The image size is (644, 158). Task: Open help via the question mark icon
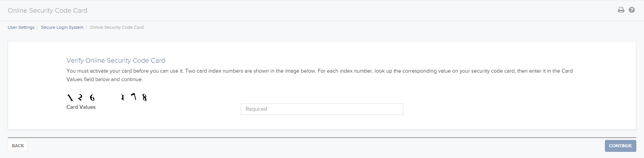click(632, 10)
